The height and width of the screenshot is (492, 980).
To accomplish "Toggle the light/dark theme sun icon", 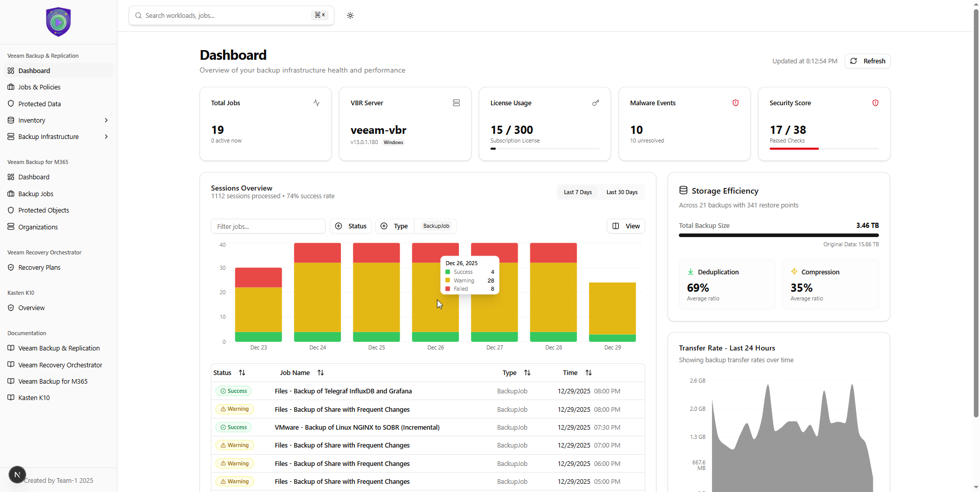I will 351,15.
